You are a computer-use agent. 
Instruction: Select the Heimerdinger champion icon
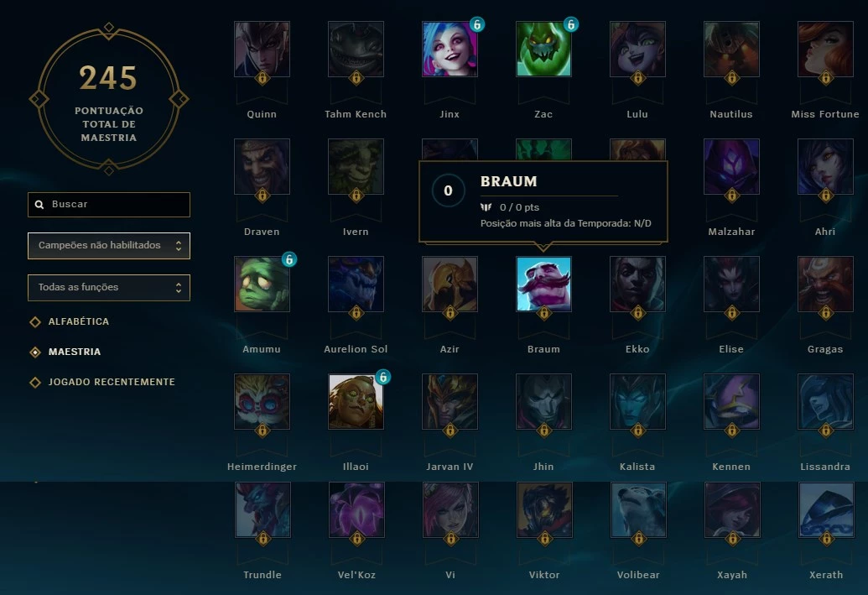(x=262, y=401)
